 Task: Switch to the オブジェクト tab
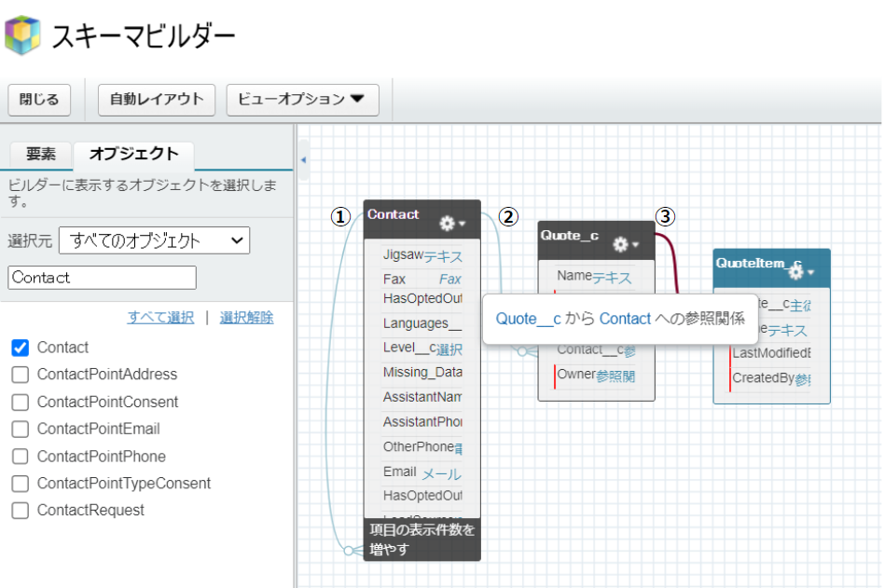133,154
